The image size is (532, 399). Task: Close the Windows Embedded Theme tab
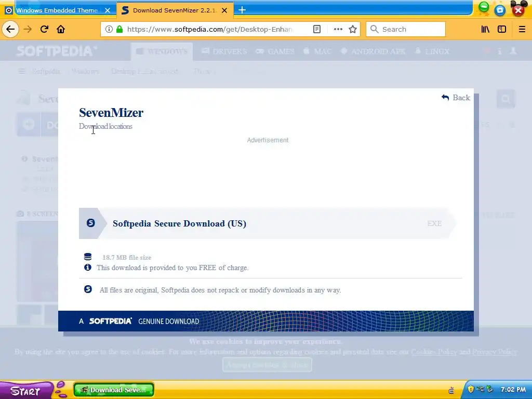pyautogui.click(x=108, y=10)
